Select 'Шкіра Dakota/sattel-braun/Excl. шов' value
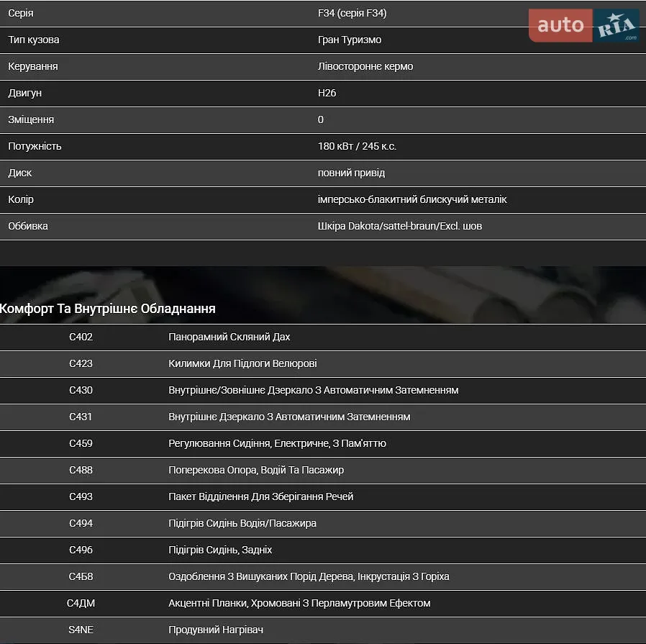 tap(400, 226)
